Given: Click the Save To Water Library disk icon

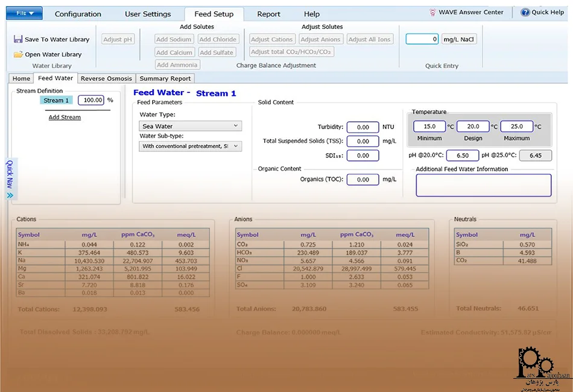Looking at the screenshot, I should point(18,39).
